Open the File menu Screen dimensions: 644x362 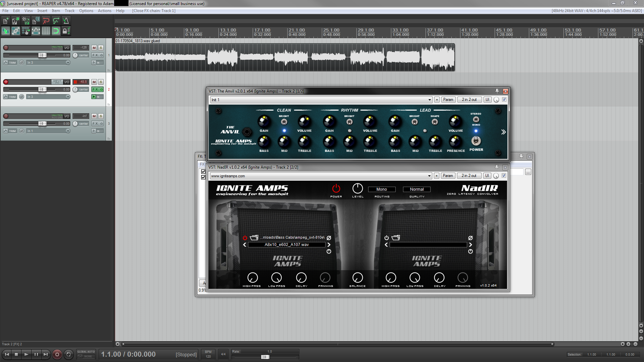click(5, 11)
